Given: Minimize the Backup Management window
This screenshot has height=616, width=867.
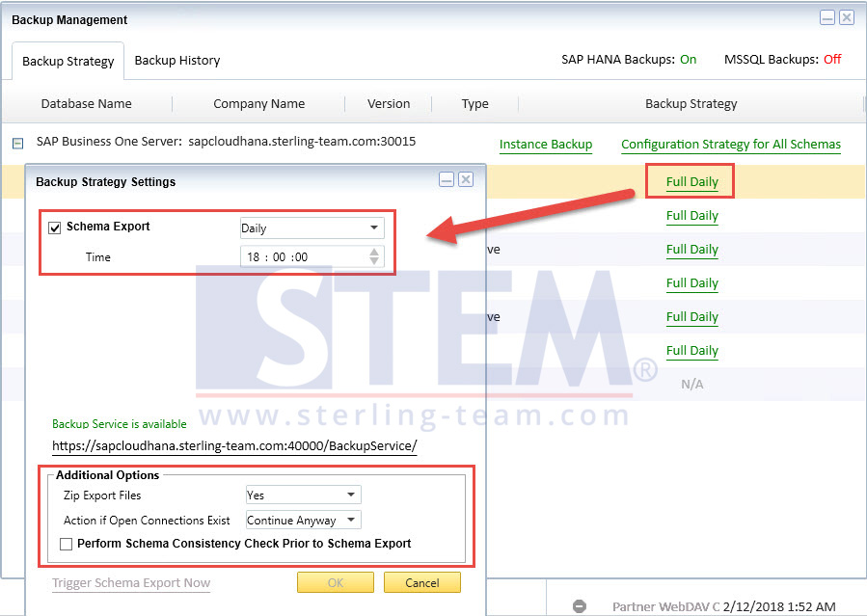Looking at the screenshot, I should [827, 18].
